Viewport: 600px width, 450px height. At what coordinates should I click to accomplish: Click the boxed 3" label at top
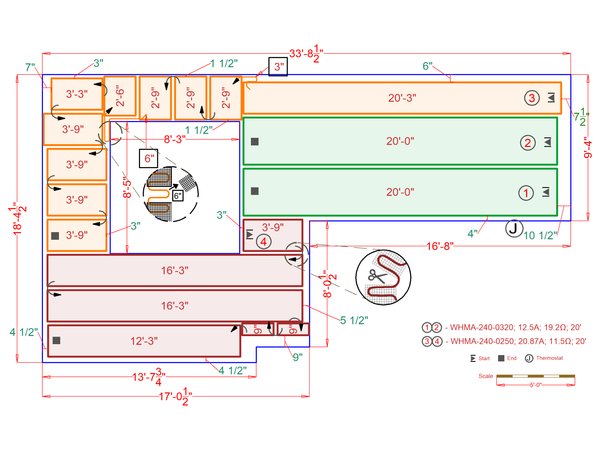pyautogui.click(x=279, y=67)
